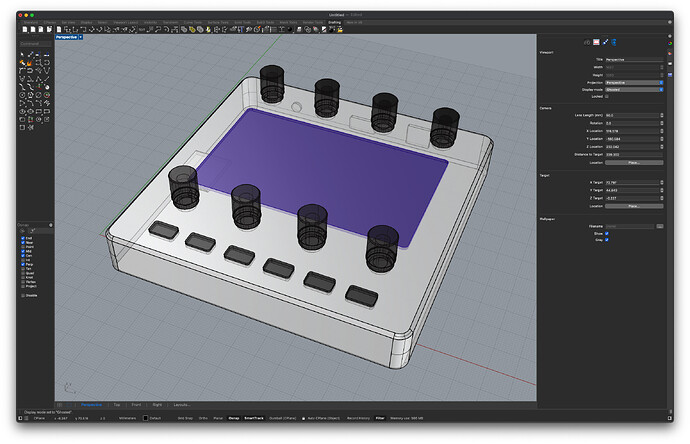Enable the Point osnap checkbox
Viewport: 690px width, 444px height.
23,247
